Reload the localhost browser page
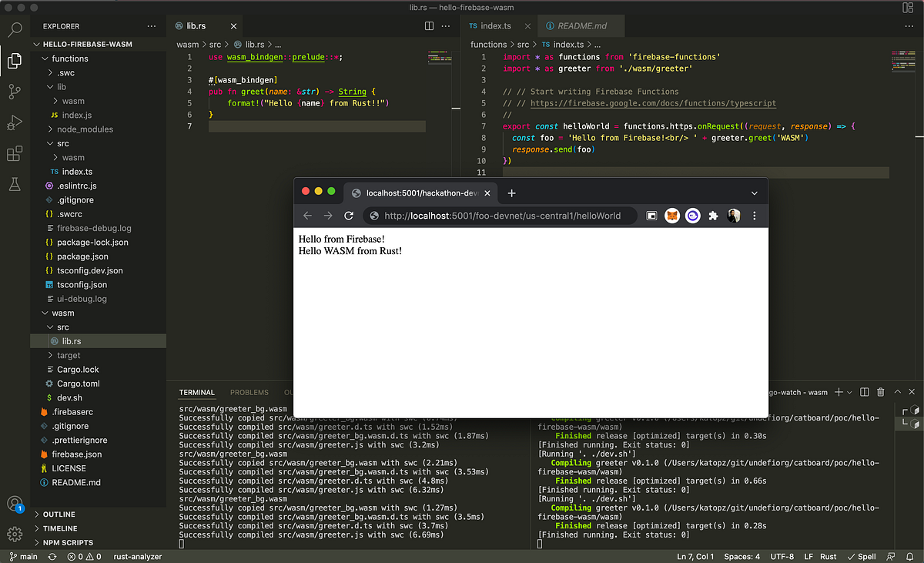924x563 pixels. click(x=349, y=216)
